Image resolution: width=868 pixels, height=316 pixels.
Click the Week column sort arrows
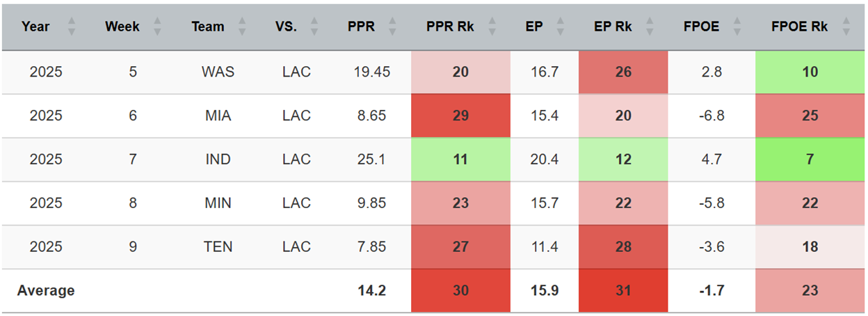[157, 26]
